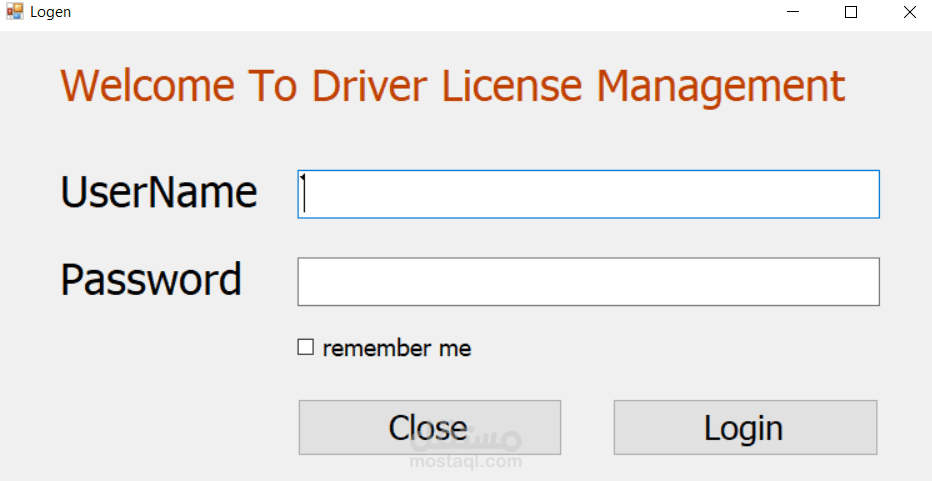Click the "remember me" label text
932x481 pixels.
(x=396, y=348)
